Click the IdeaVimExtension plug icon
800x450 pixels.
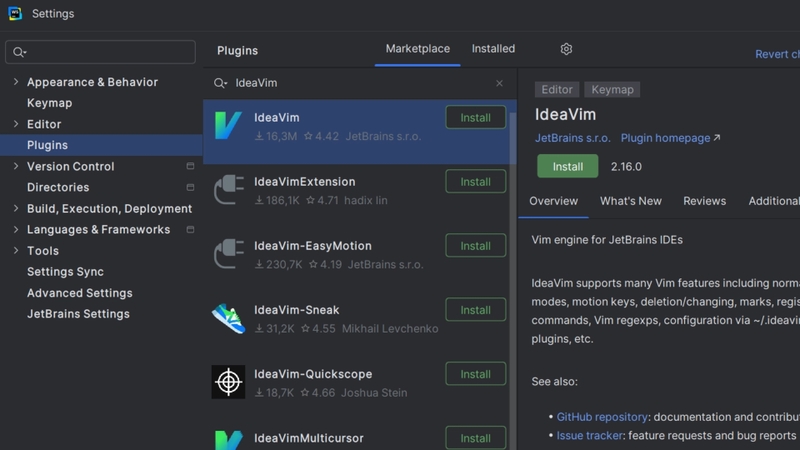tap(228, 190)
